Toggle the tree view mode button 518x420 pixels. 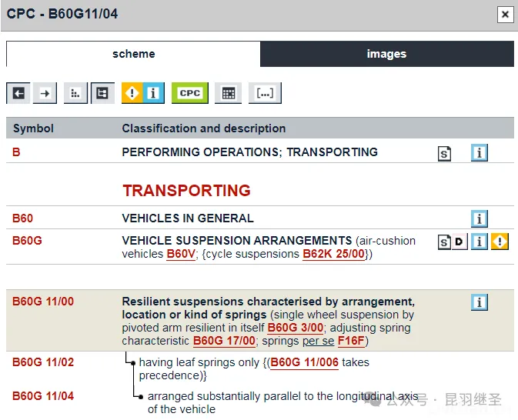(x=102, y=93)
